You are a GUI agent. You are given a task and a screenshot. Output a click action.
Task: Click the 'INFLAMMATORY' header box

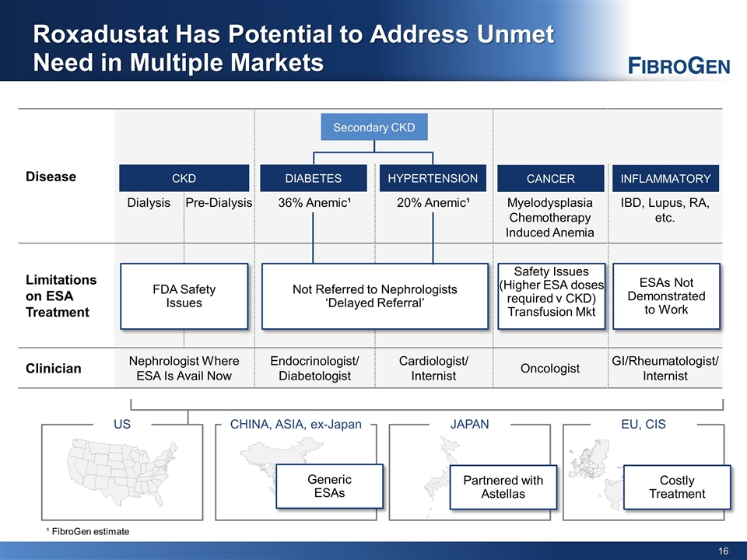(665, 179)
